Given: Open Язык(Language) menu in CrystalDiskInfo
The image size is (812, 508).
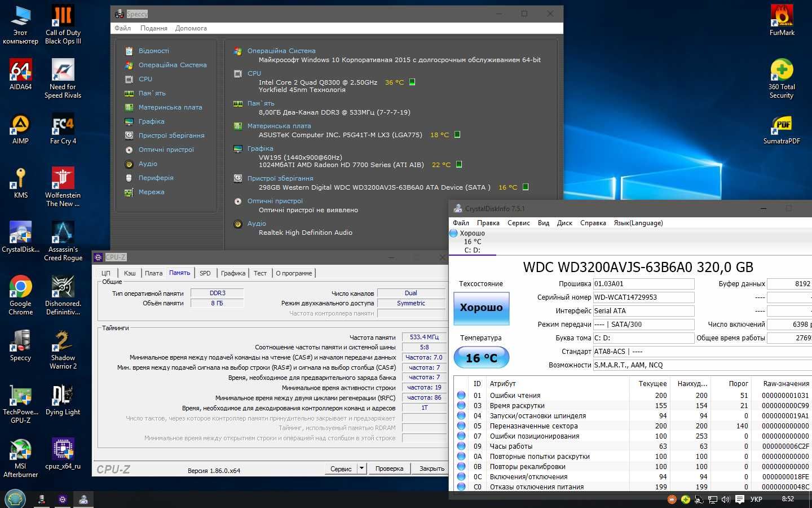Looking at the screenshot, I should [x=638, y=223].
